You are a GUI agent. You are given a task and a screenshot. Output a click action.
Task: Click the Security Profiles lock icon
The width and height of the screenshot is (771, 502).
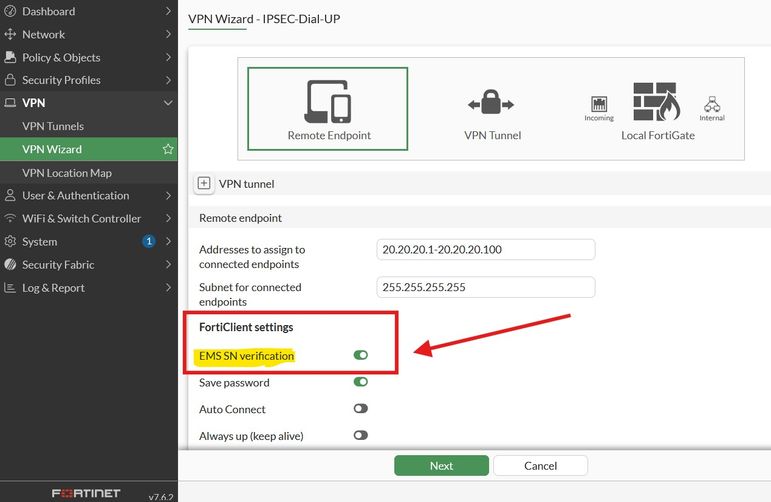[x=10, y=80]
